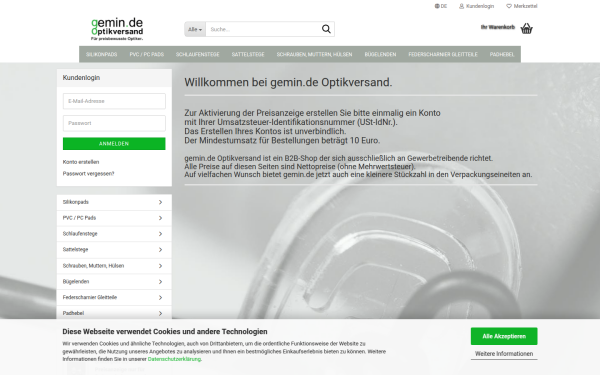Open Schrauben, Muttern, Hülsen top menu
The image size is (600, 375).
coord(315,54)
